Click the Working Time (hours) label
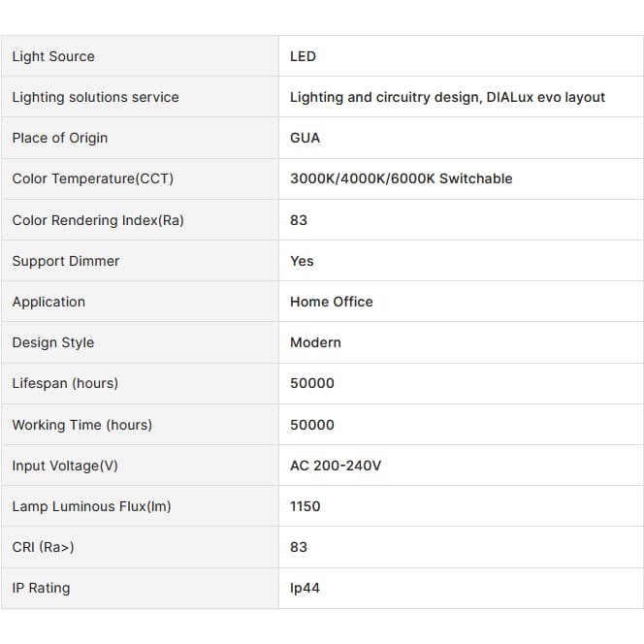 pos(82,425)
